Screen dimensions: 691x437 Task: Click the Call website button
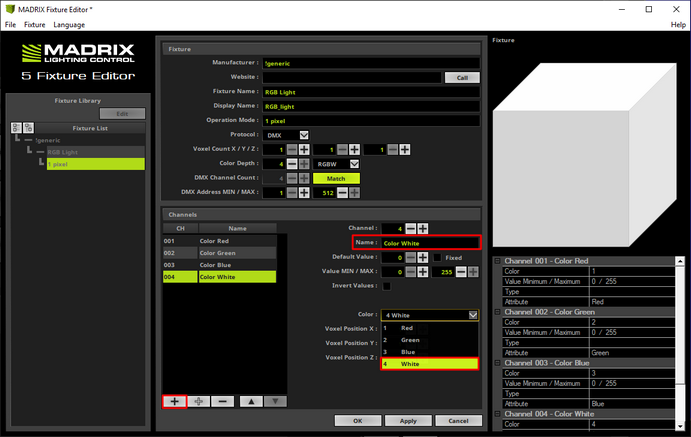(x=462, y=78)
